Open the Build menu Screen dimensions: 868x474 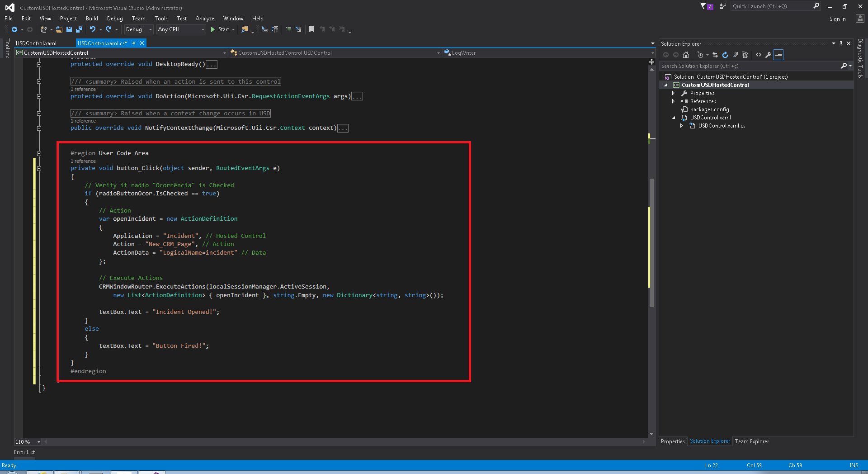click(x=92, y=19)
